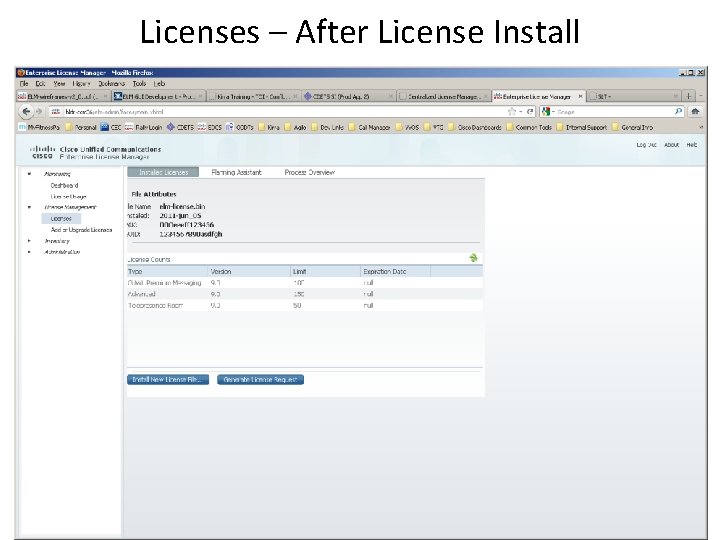Viewport: 720px width, 540px height.
Task: Click the Install New License File button
Action: tap(168, 379)
